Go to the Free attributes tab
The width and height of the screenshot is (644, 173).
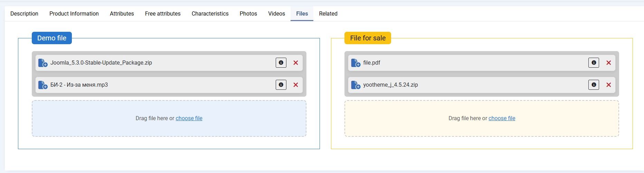point(163,14)
